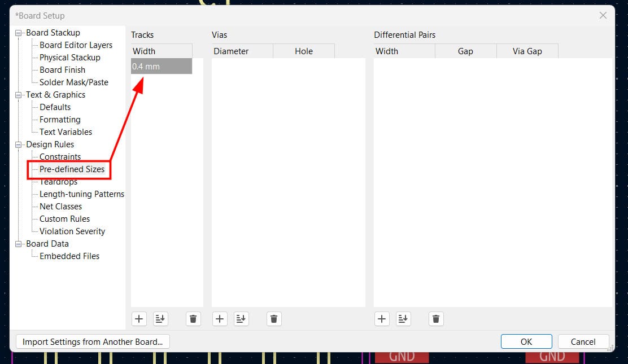
Task: Select the 0.4 mm track width cell
Action: click(162, 67)
